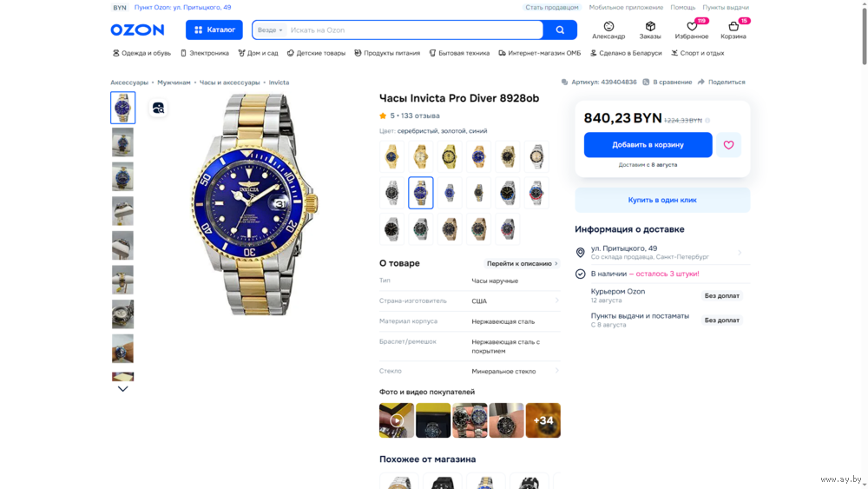Open the Электроника category menu
Screen dimensions: 868x489
coord(204,53)
